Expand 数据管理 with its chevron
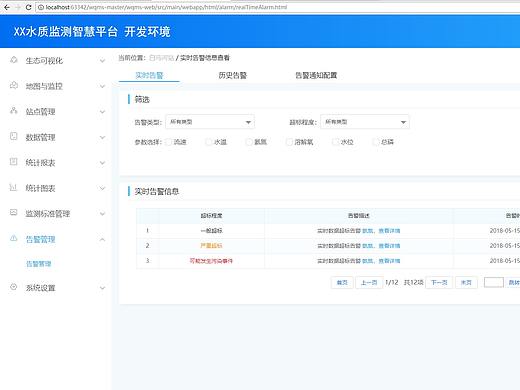The width and height of the screenshot is (520, 390). (x=102, y=137)
